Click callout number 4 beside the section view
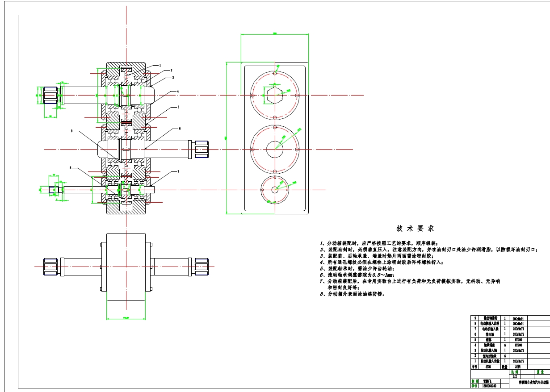550x392 pixels. click(177, 92)
